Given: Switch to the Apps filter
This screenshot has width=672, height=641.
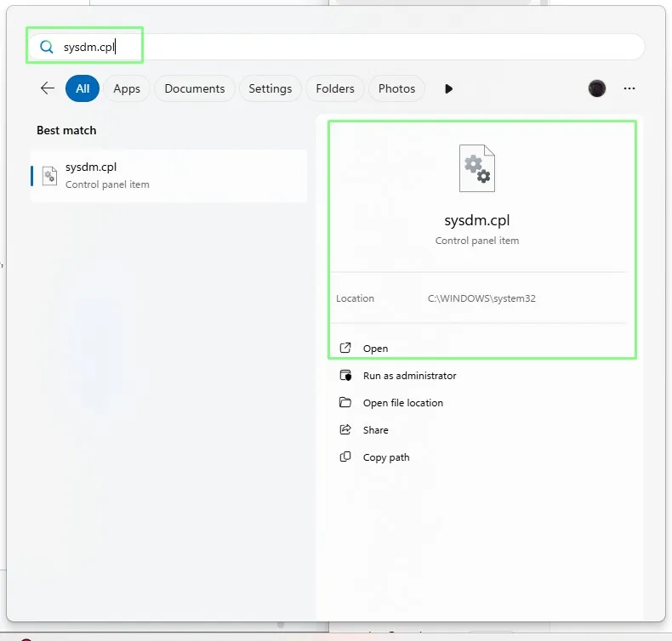Looking at the screenshot, I should [127, 88].
